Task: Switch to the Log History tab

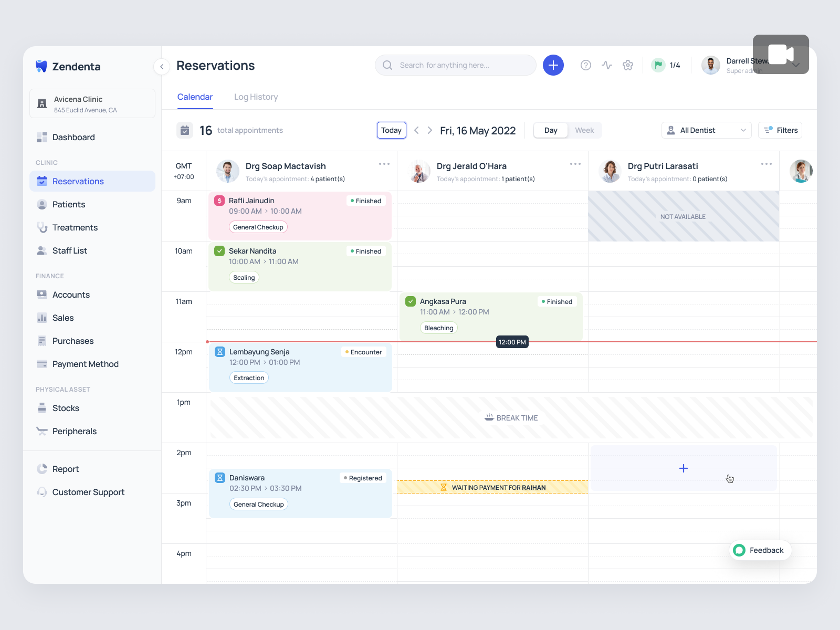Action: [256, 97]
